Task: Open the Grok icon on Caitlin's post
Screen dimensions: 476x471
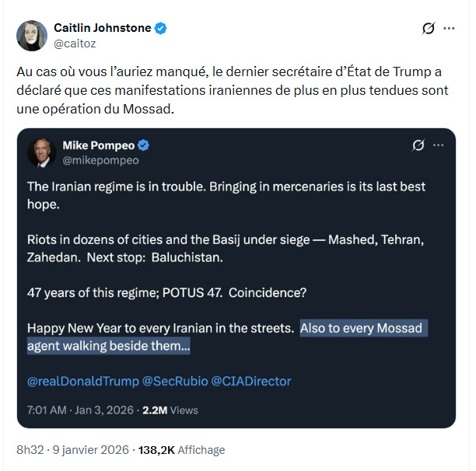Action: click(427, 28)
